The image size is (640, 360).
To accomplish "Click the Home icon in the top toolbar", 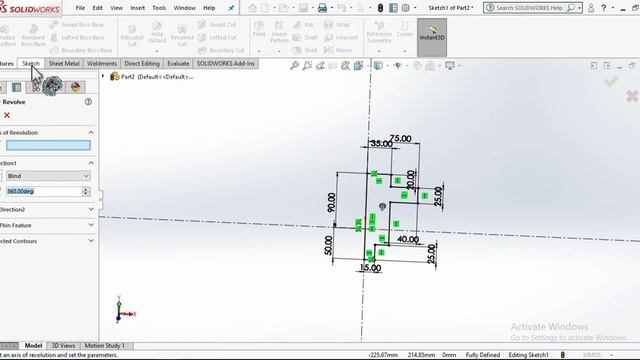I will (x=253, y=8).
